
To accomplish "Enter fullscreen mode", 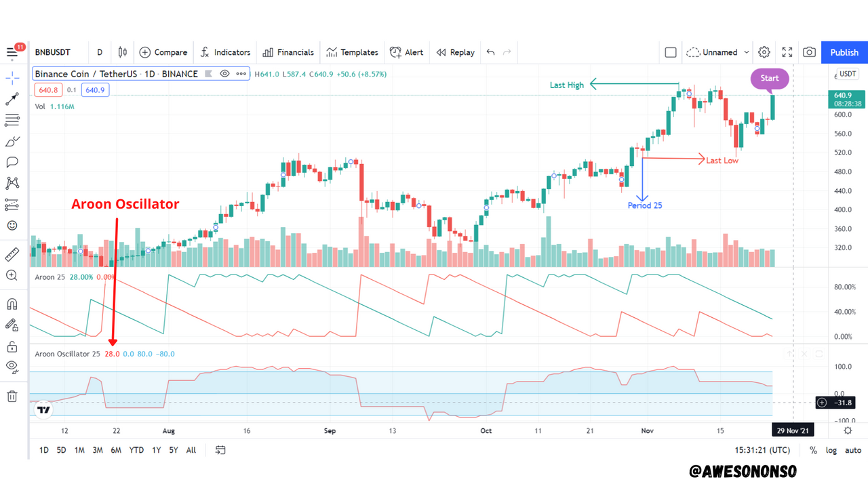I will [787, 52].
